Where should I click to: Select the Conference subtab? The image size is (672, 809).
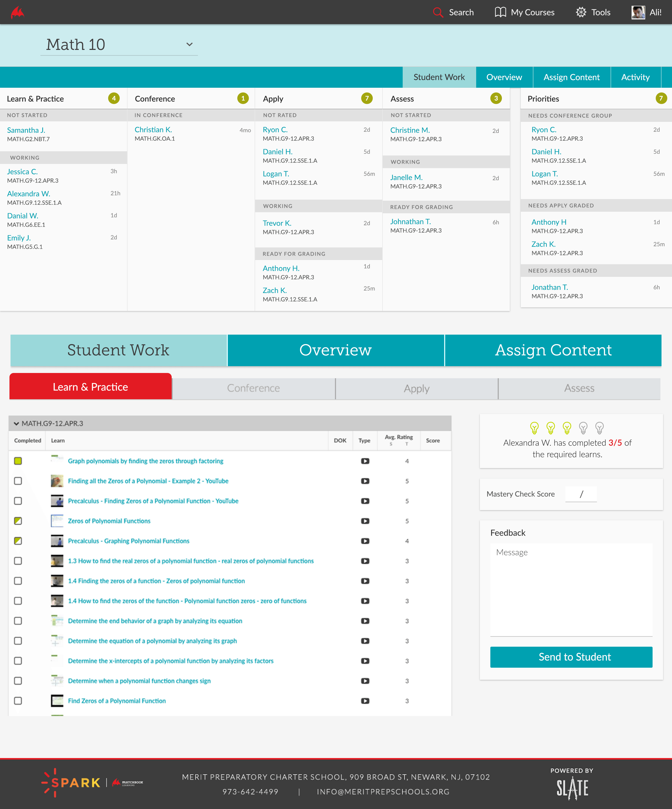coord(253,388)
